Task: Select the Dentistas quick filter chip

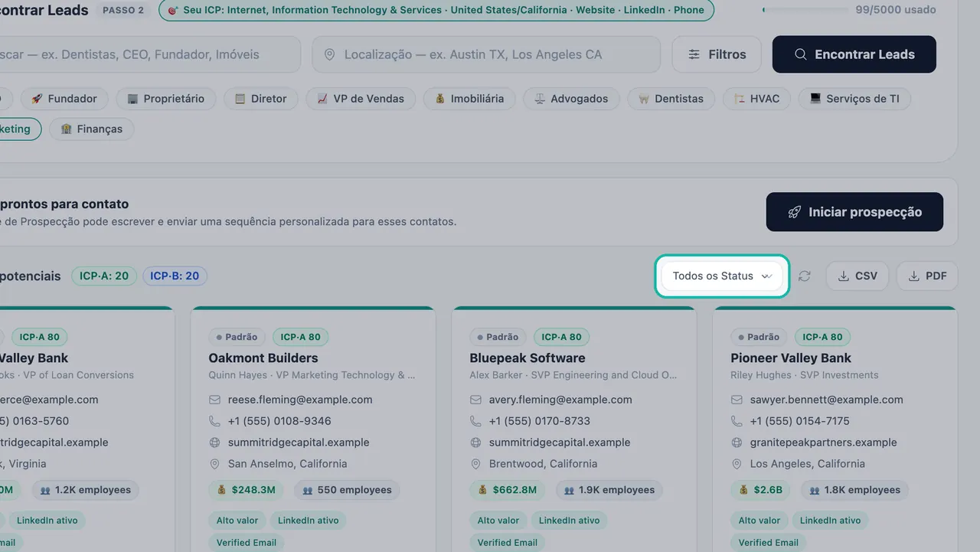Action: point(671,99)
